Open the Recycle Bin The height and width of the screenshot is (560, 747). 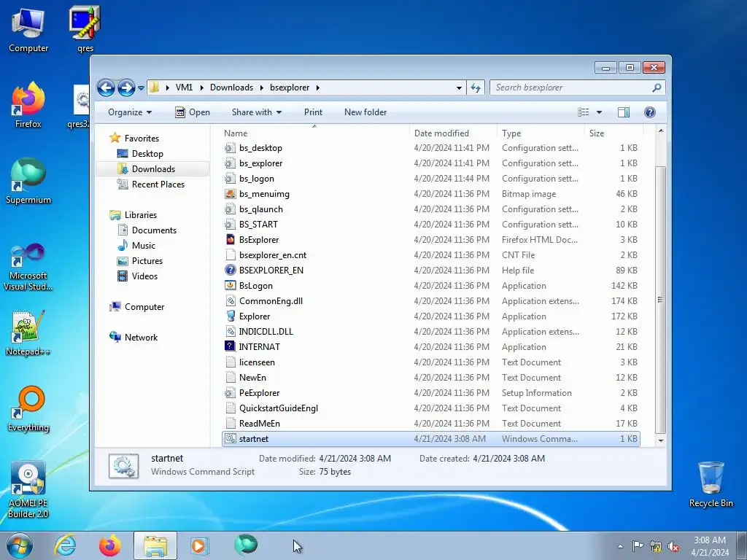pos(711,485)
